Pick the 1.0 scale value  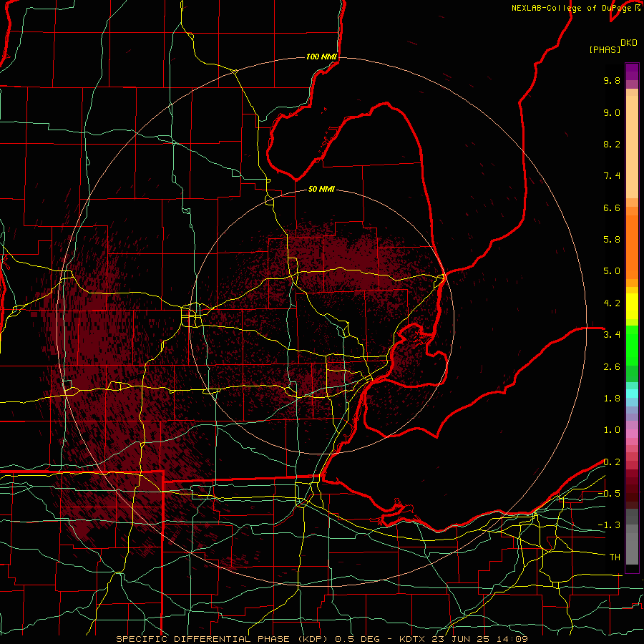[612, 430]
